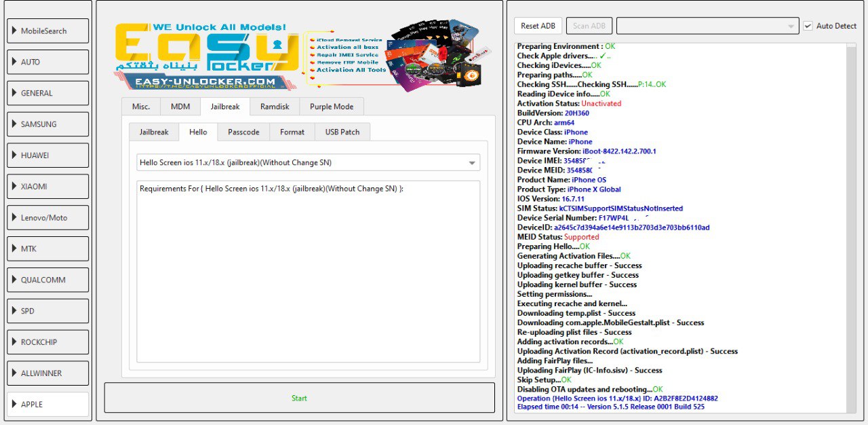The image size is (868, 425).
Task: Click the Scan ADB button
Action: click(589, 26)
